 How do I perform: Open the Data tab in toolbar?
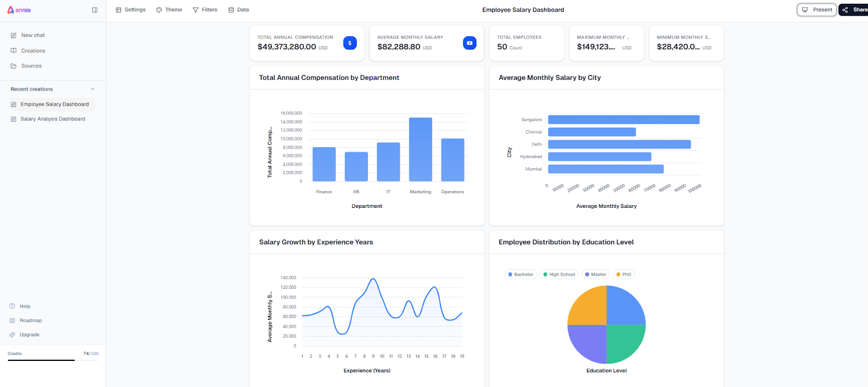239,10
